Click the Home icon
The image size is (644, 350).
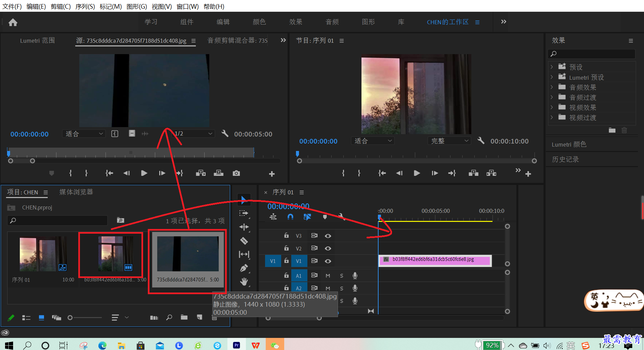(x=13, y=22)
